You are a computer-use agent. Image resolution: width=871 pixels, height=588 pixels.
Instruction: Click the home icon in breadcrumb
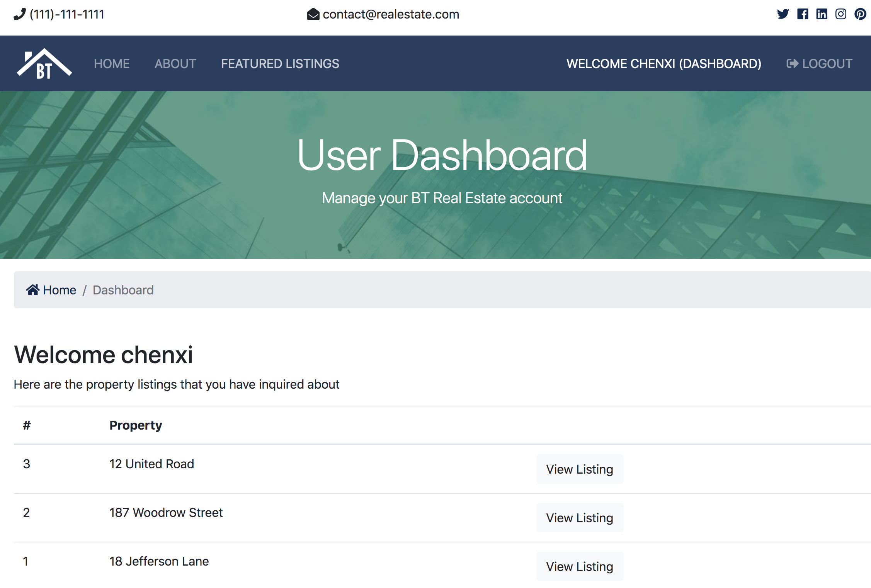(x=32, y=290)
